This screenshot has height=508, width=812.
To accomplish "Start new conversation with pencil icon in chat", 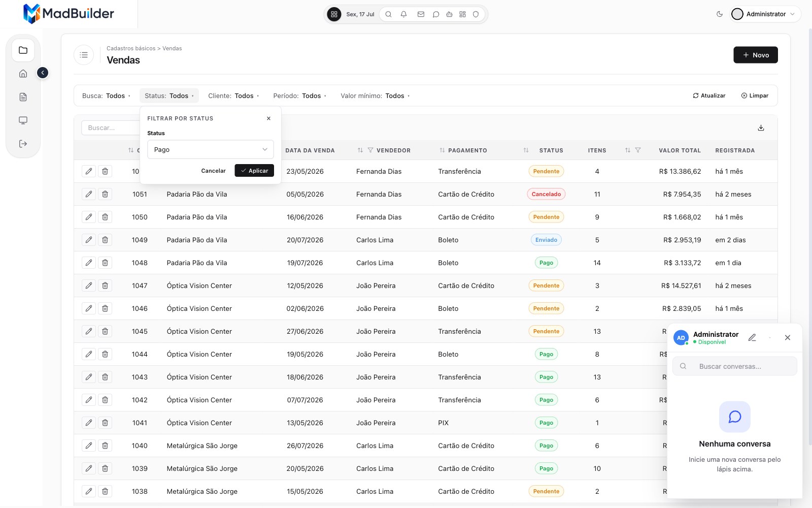I will pyautogui.click(x=752, y=337).
